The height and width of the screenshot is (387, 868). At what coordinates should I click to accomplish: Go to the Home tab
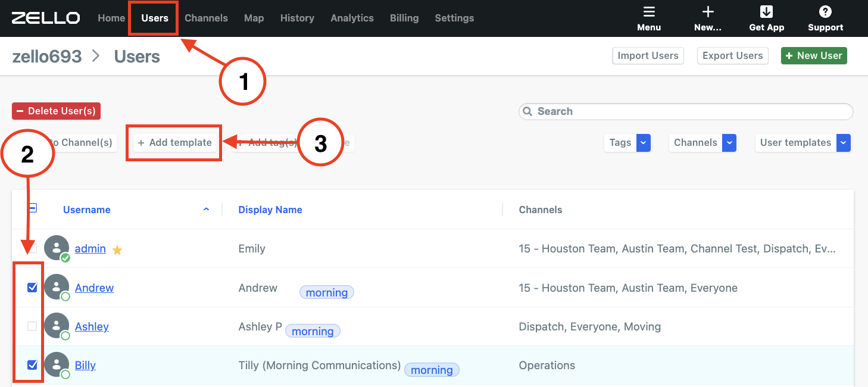tap(111, 18)
